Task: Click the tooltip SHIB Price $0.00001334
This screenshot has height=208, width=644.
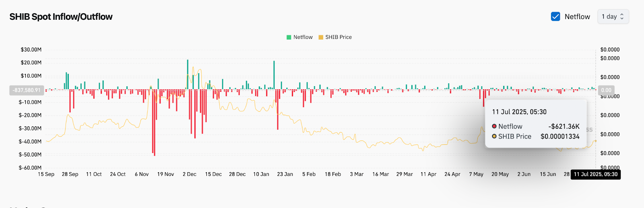Action: 560,136
